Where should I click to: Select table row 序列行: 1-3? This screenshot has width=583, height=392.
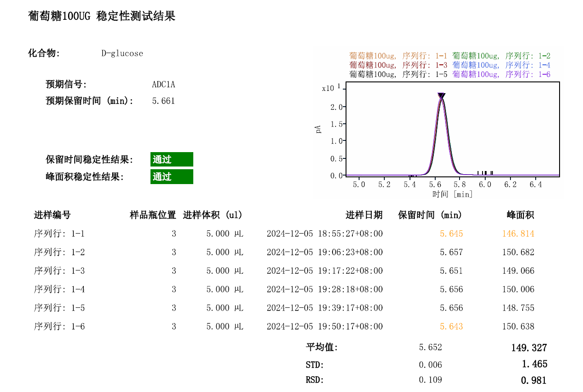[x=284, y=270]
